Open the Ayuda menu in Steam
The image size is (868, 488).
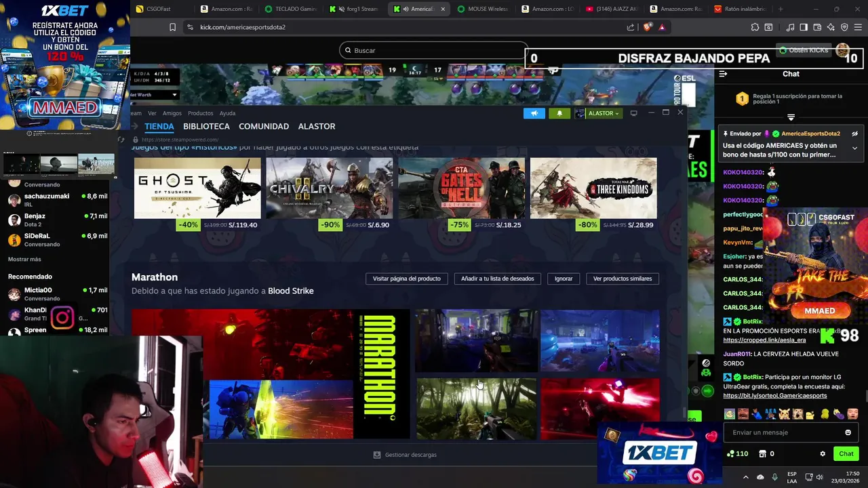pos(227,113)
